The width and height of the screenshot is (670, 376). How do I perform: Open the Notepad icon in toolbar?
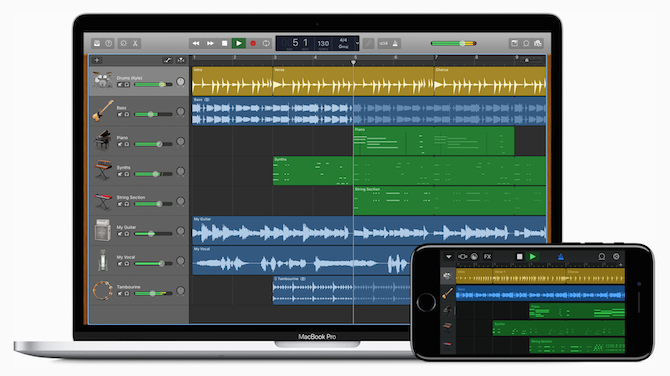click(x=514, y=43)
